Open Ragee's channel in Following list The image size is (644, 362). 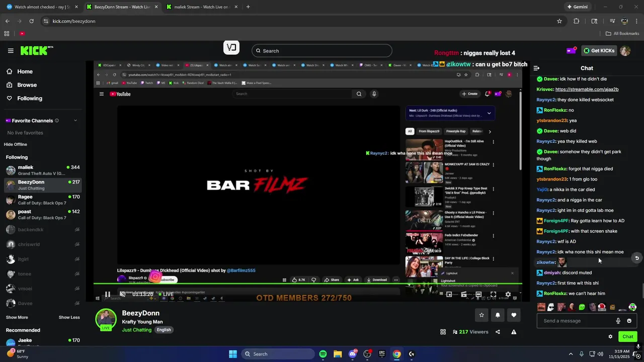pyautogui.click(x=43, y=200)
